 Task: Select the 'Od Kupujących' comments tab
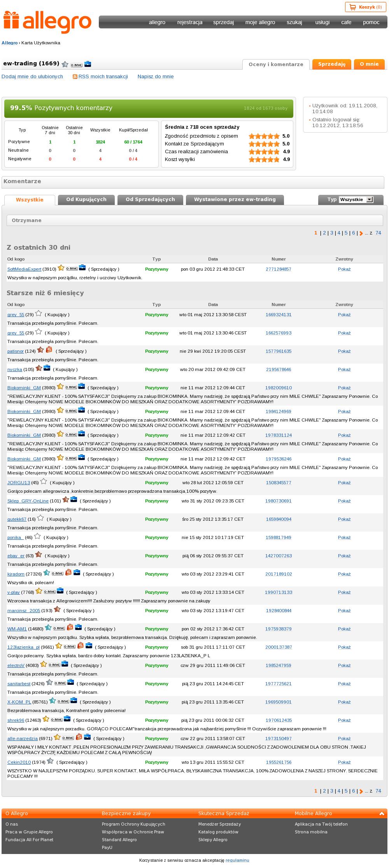click(x=86, y=199)
